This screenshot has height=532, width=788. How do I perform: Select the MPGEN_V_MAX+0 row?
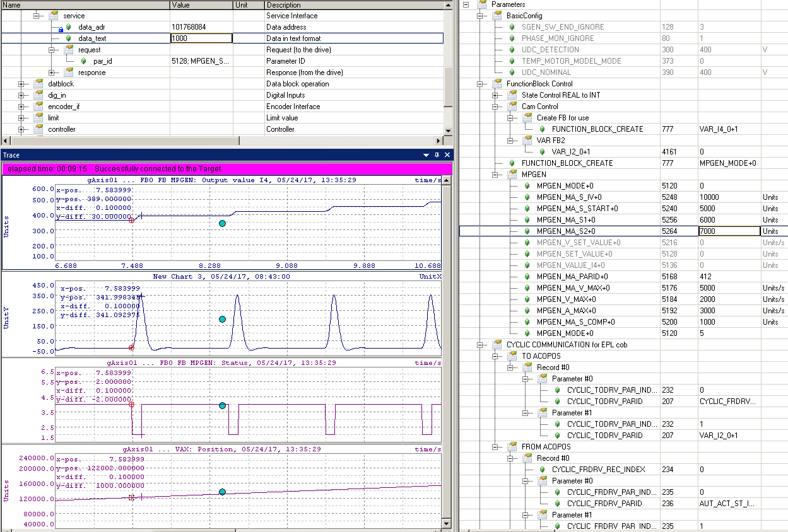click(623, 299)
